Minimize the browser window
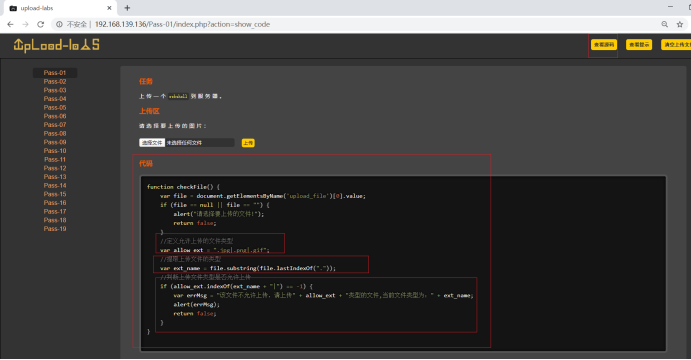This screenshot has width=691, height=360. tap(670, 7)
